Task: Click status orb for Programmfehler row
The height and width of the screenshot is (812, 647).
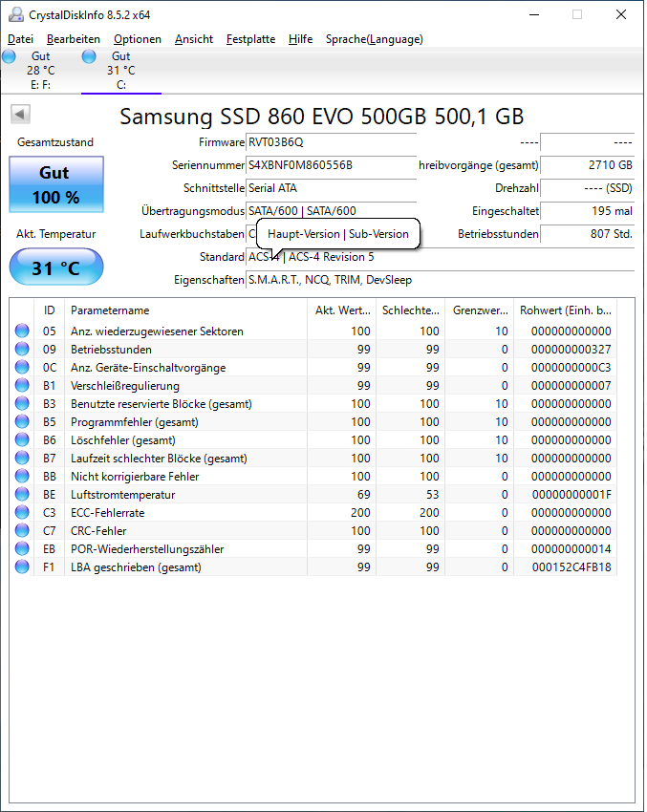Action: click(x=22, y=421)
